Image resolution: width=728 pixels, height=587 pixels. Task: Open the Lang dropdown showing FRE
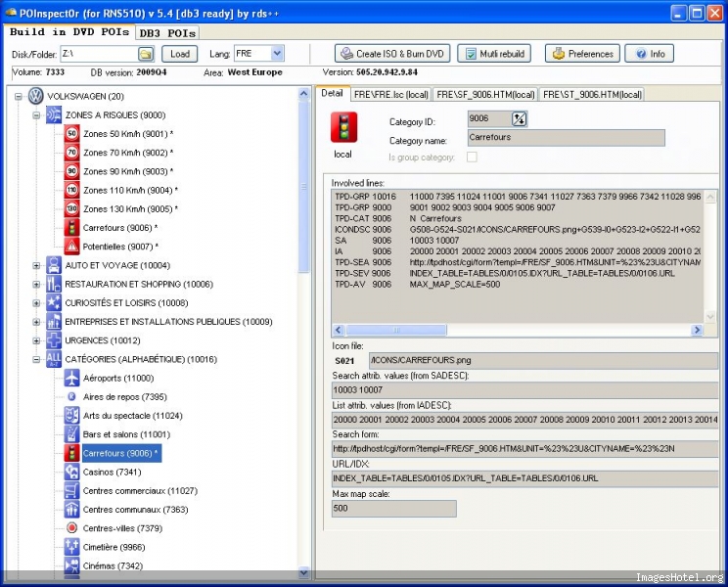pos(277,54)
